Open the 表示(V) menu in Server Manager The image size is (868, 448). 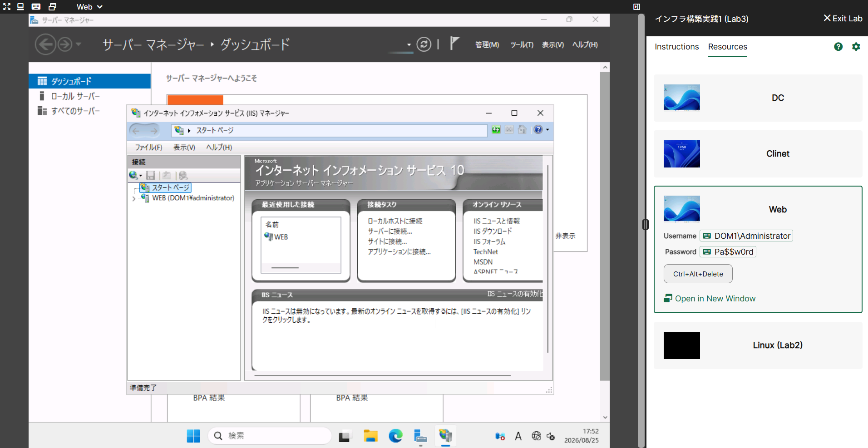point(553,44)
